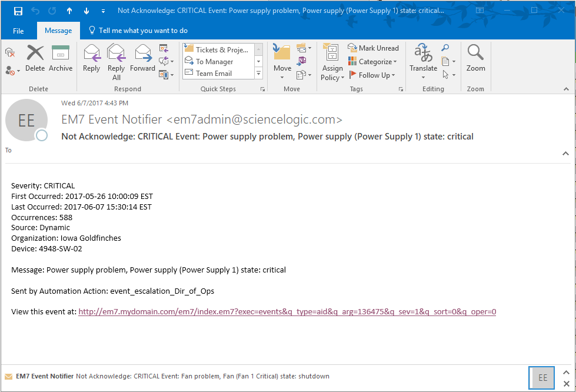Click the Organization: Iowa Goldfinches line
This screenshot has width=576, height=392.
[66, 238]
